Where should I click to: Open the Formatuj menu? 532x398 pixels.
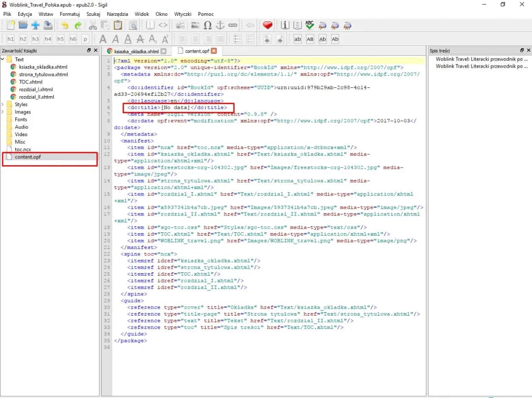coord(70,14)
